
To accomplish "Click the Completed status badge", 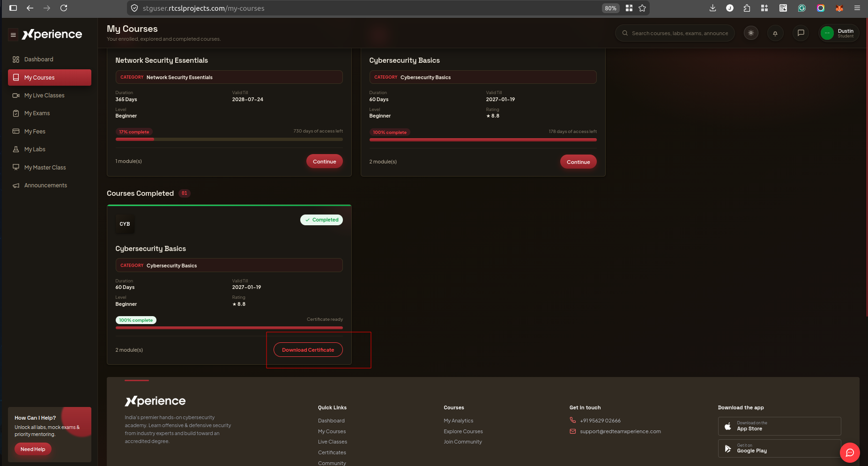I will [321, 220].
